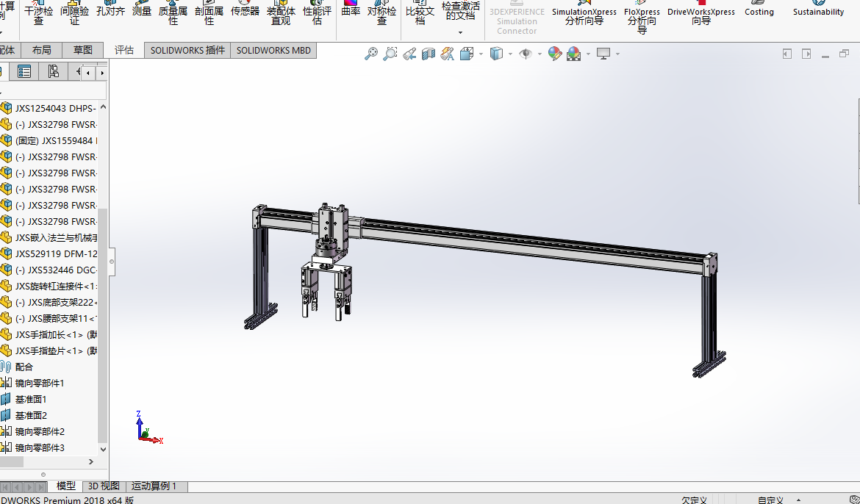This screenshot has width=860, height=504.
Task: Open the ConfigurationManager panel tab icon
Action: pyautogui.click(x=53, y=71)
